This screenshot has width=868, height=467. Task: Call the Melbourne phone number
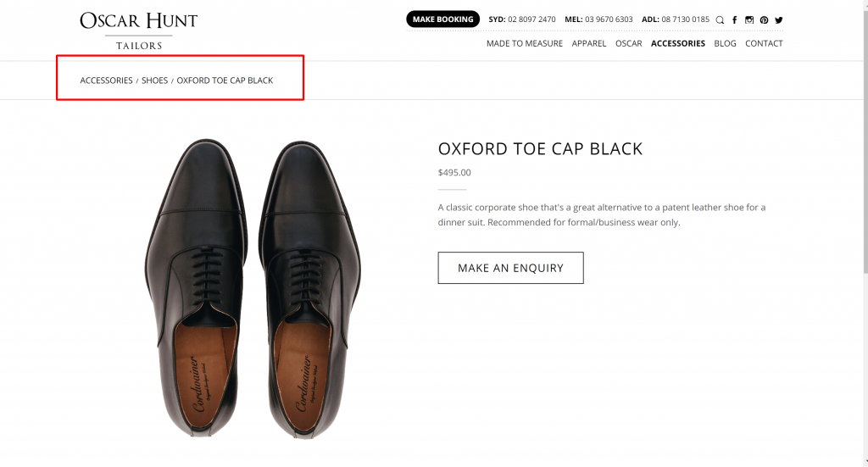click(x=609, y=19)
